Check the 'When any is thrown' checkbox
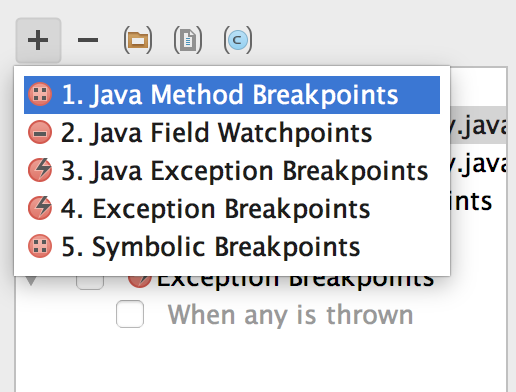This screenshot has width=516, height=392. click(130, 314)
